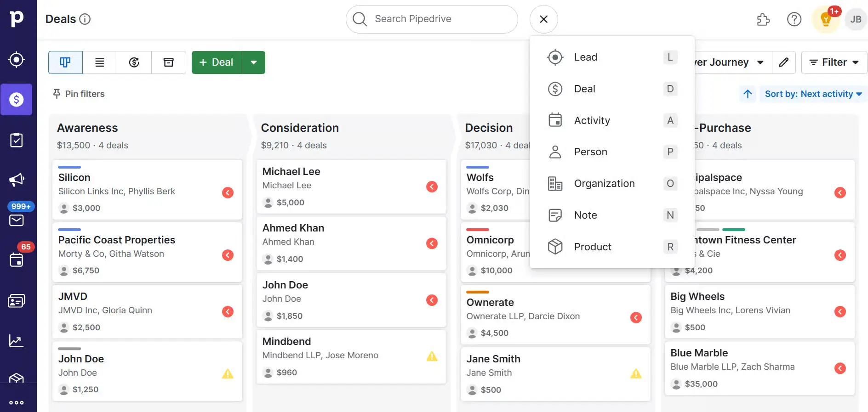The image size is (868, 412).
Task: Switch to list view
Action: 100,62
